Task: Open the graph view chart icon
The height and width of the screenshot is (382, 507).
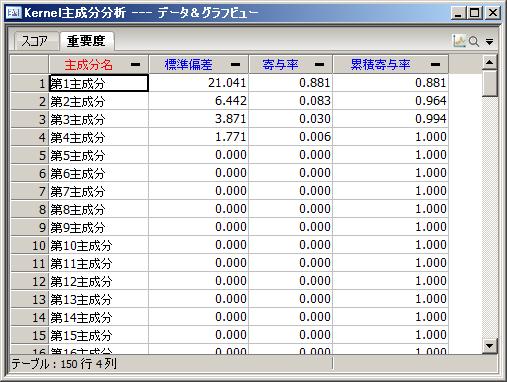Action: (459, 41)
